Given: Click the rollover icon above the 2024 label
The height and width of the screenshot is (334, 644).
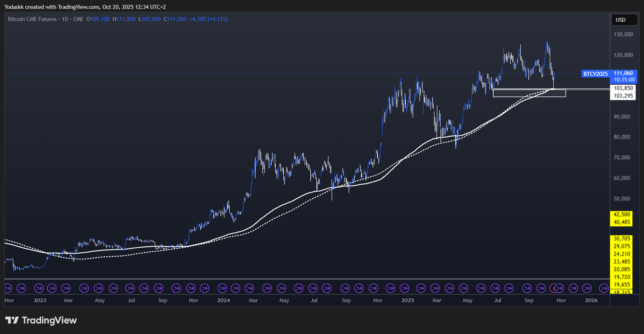Looking at the screenshot, I should 222,288.
